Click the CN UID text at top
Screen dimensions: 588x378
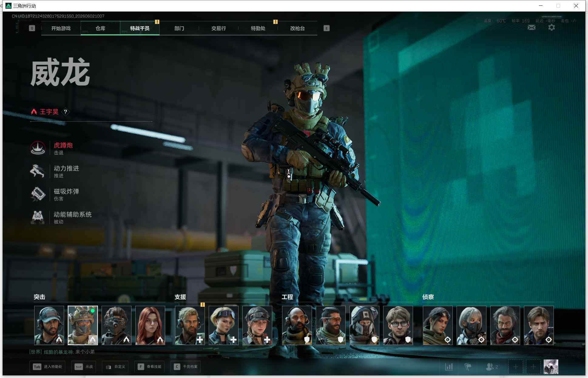click(x=58, y=16)
